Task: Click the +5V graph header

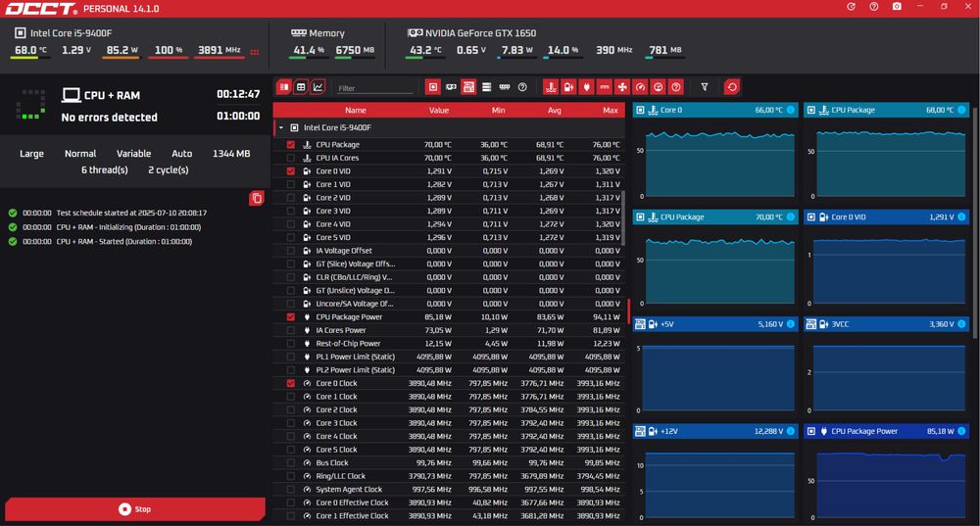Action: click(x=715, y=324)
